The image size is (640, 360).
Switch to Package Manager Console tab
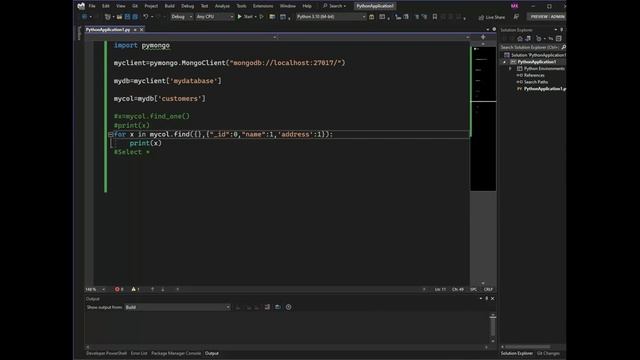pos(176,353)
